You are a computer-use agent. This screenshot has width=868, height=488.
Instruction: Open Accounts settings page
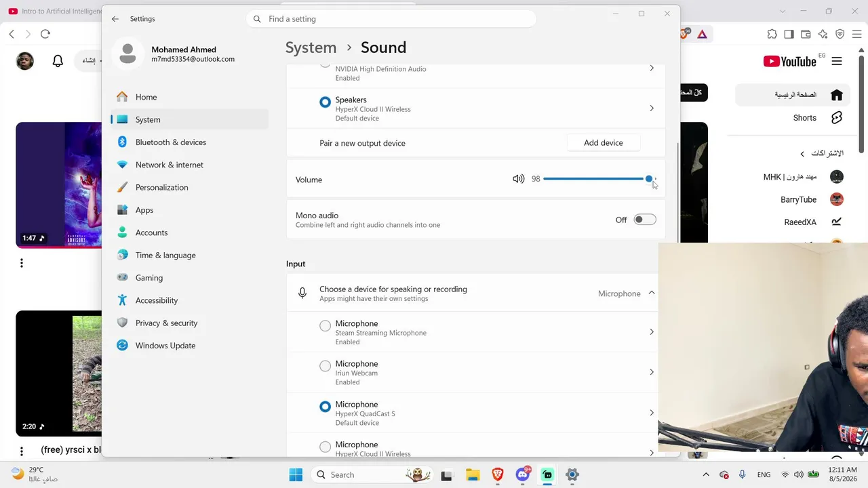click(x=190, y=232)
